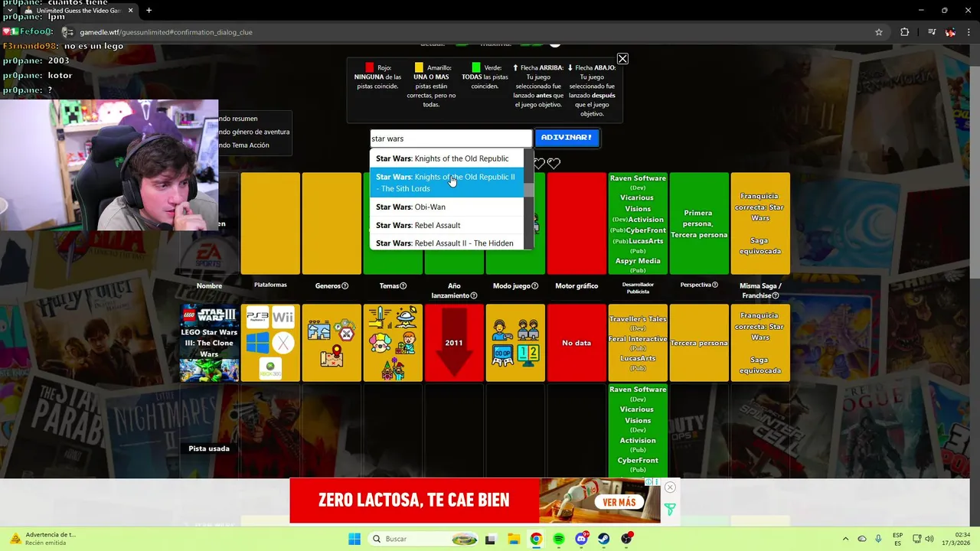
Task: Click the Wii platform icon in LEGO row
Action: click(x=283, y=317)
